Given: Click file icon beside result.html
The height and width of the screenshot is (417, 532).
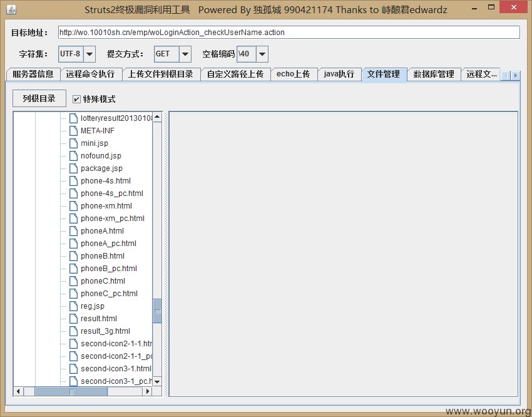Looking at the screenshot, I should [x=73, y=319].
